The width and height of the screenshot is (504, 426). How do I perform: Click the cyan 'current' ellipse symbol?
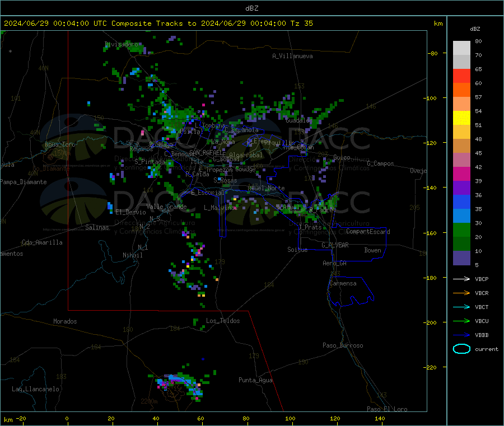click(x=461, y=349)
